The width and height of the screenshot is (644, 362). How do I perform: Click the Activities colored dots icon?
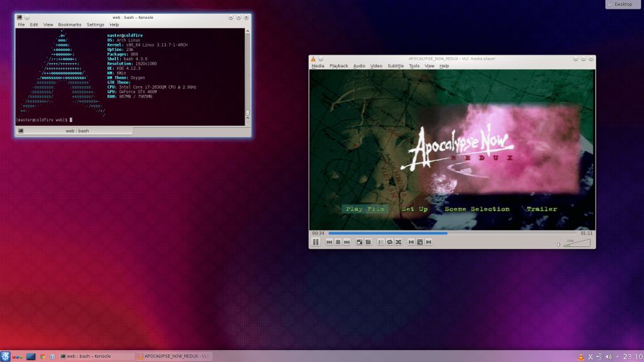17,357
